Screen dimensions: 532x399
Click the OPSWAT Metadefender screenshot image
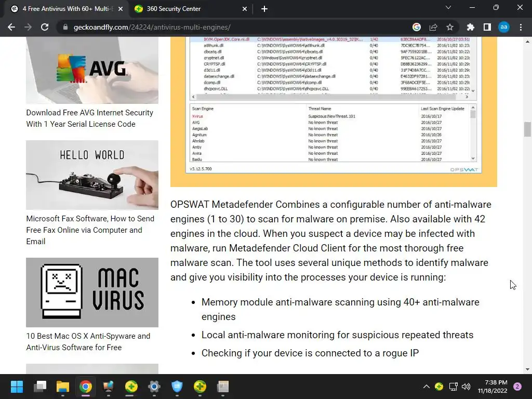pos(334,112)
